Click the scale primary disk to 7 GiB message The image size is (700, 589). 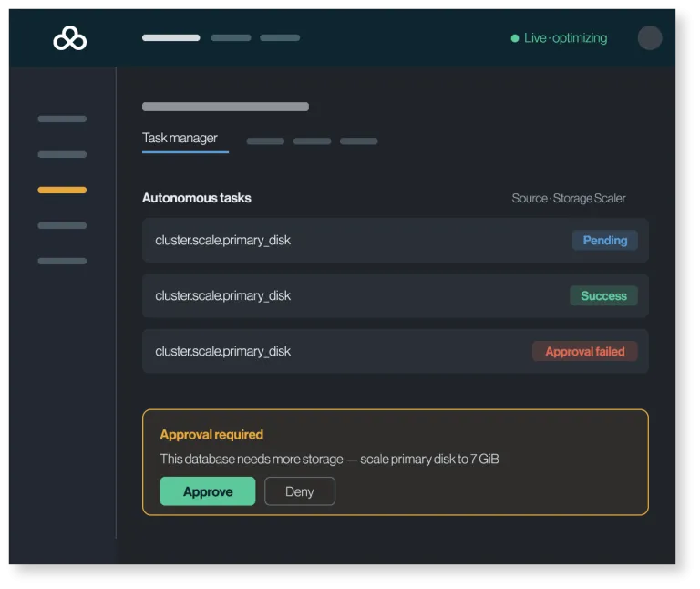click(329, 459)
